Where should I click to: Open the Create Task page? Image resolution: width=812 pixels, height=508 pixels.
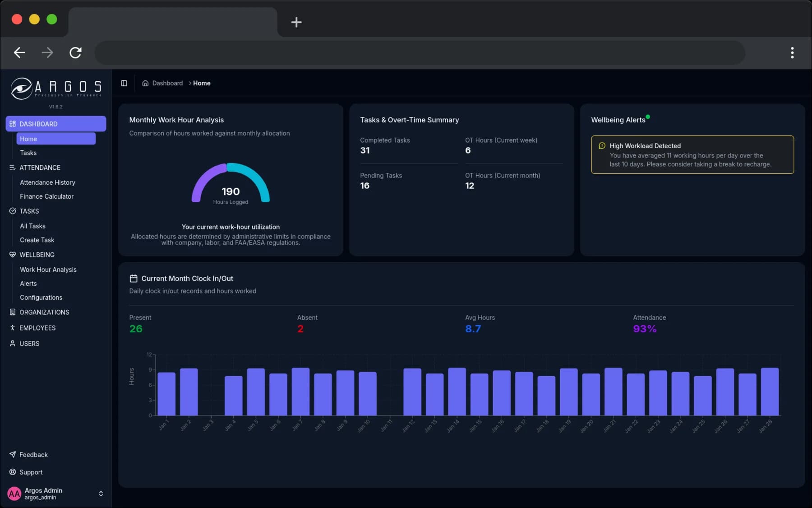(56, 240)
